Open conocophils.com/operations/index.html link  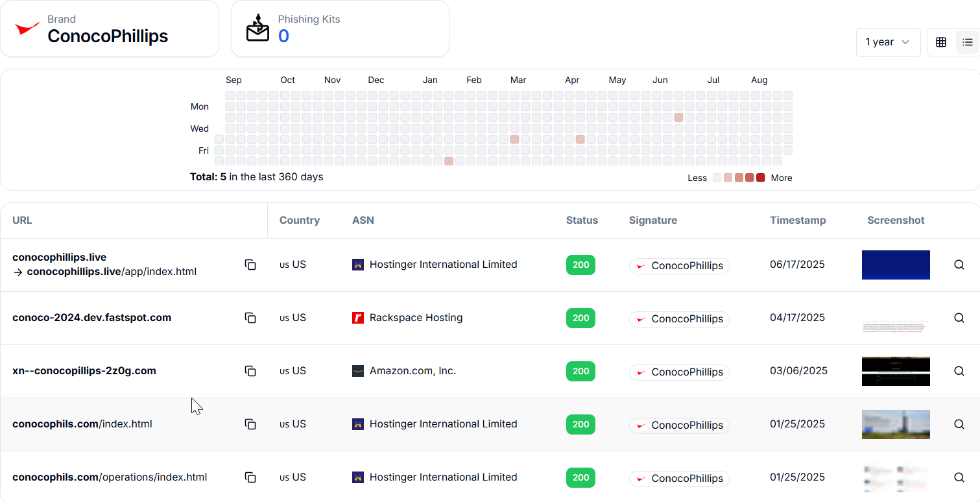[110, 477]
